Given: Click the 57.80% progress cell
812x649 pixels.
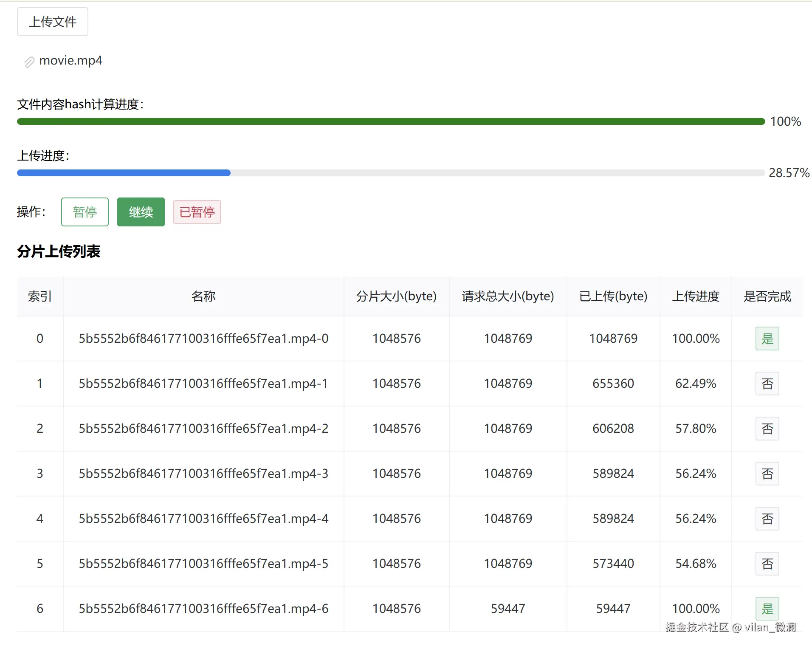Looking at the screenshot, I should coord(696,429).
